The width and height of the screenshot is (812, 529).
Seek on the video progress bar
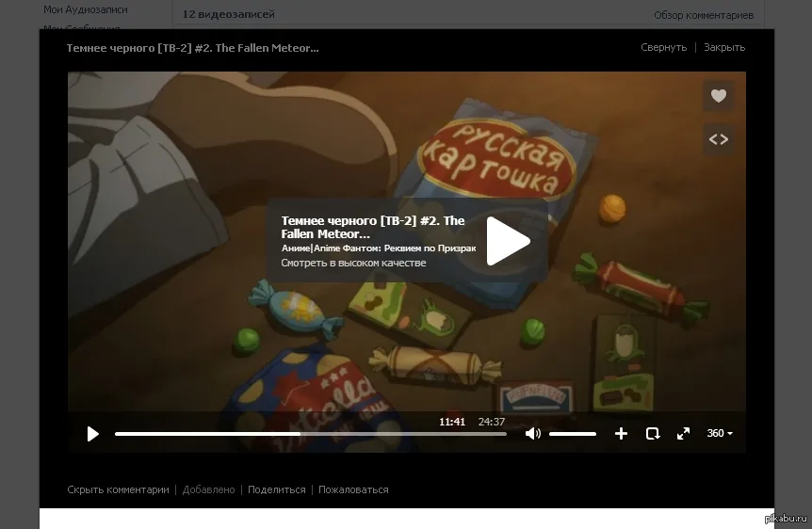[x=311, y=434]
